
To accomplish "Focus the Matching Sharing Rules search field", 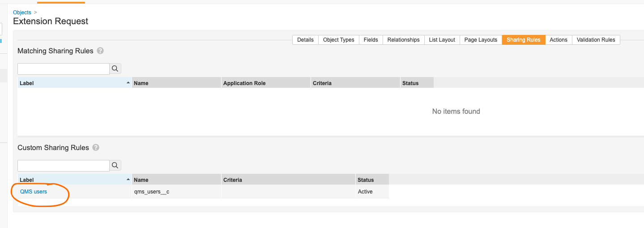I will pyautogui.click(x=64, y=69).
